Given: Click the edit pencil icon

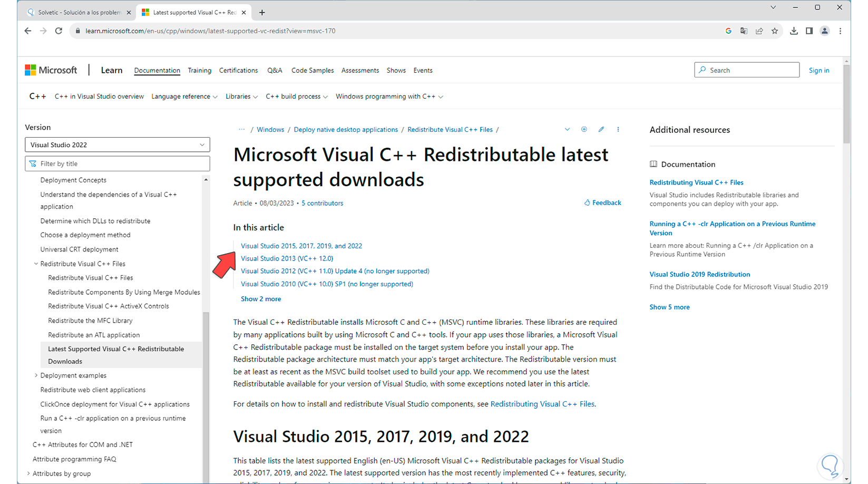Looking at the screenshot, I should point(601,129).
